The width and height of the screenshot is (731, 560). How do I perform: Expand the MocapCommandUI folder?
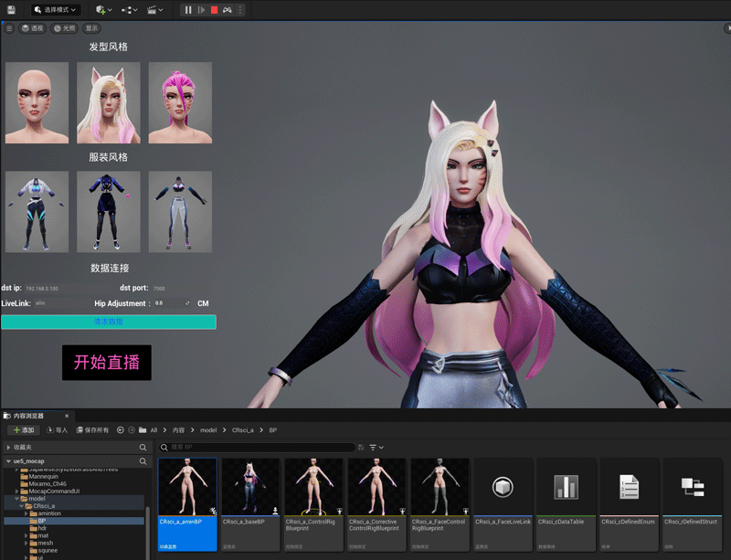click(x=17, y=491)
